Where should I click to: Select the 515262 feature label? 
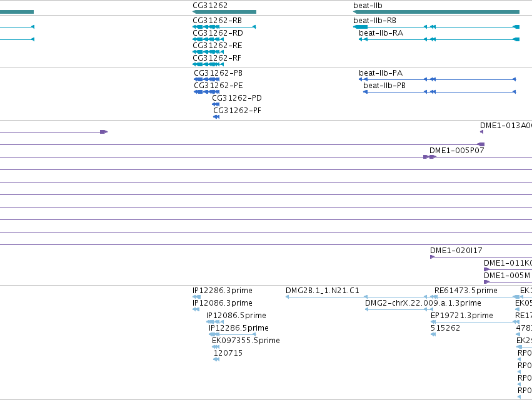tap(446, 328)
